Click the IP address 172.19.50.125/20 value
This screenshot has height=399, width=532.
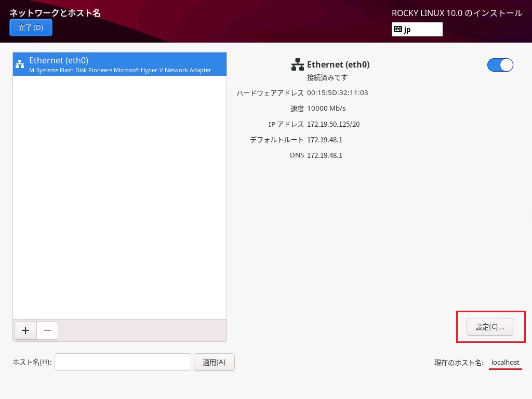(333, 124)
